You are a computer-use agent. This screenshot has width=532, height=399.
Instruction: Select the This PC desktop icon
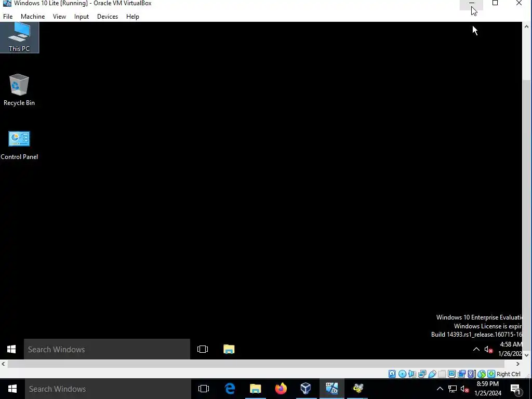pos(19,37)
